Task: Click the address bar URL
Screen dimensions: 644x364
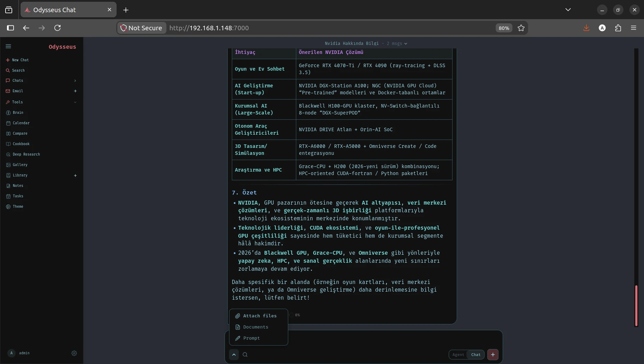Action: pyautogui.click(x=209, y=28)
